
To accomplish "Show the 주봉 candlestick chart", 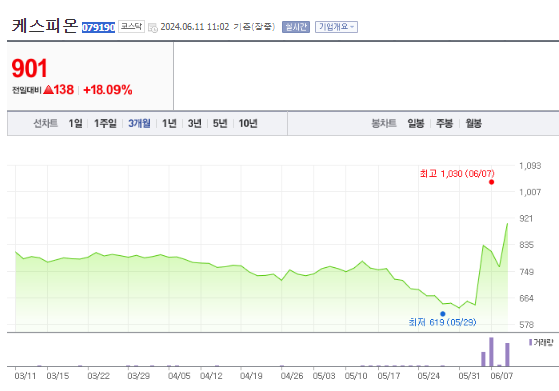I will point(445,123).
